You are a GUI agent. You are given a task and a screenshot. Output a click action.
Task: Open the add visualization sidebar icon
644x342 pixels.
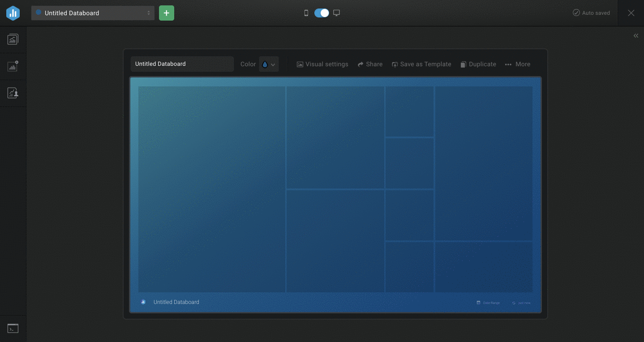pos(13,66)
